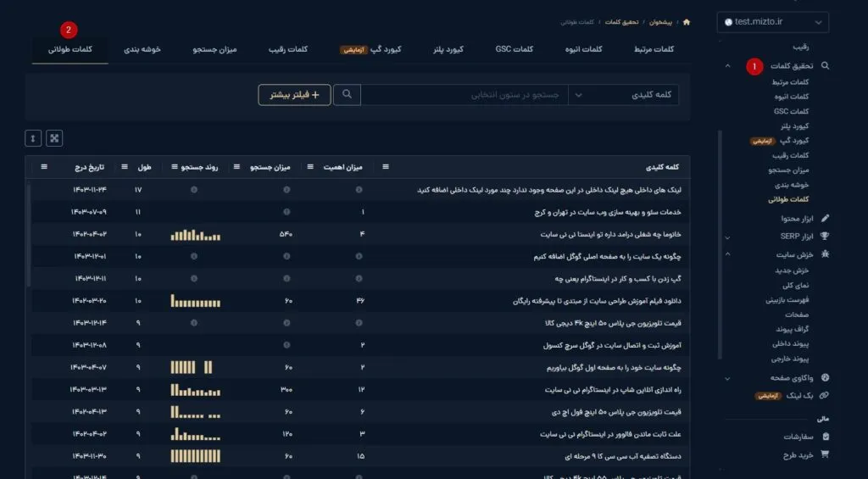The height and width of the screenshot is (479, 868).
Task: Click keyword دانلود فیلم آموزش طراحی سایت cell
Action: pos(597,301)
